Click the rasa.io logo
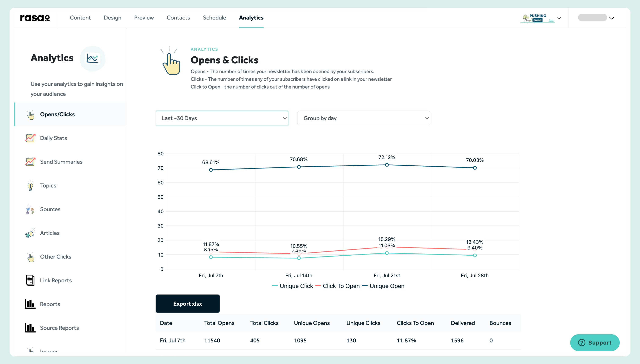Image resolution: width=640 pixels, height=364 pixels. tap(35, 18)
